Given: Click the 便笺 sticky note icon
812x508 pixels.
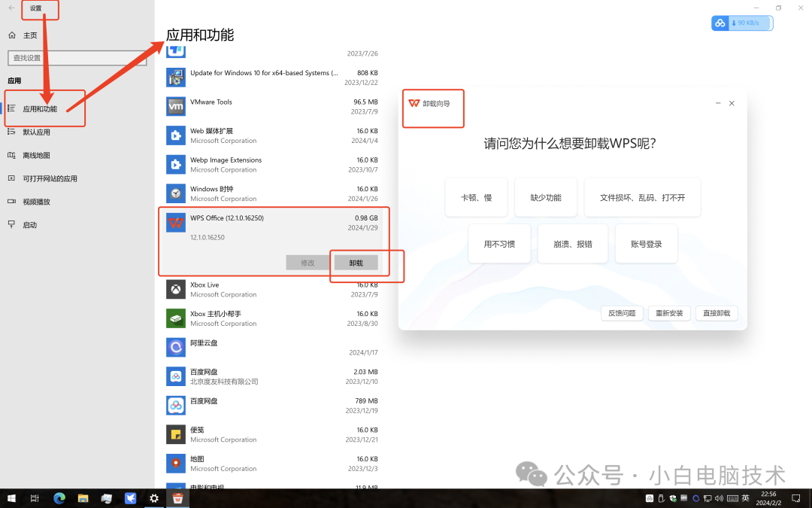Looking at the screenshot, I should [176, 434].
